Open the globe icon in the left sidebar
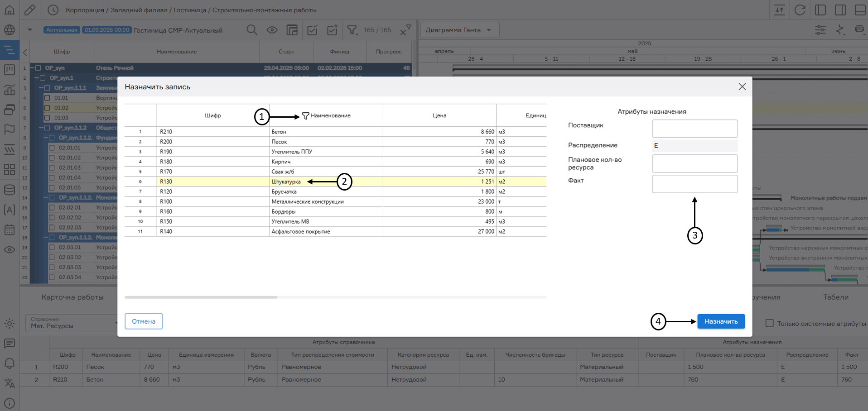The height and width of the screenshot is (411, 868). click(10, 30)
